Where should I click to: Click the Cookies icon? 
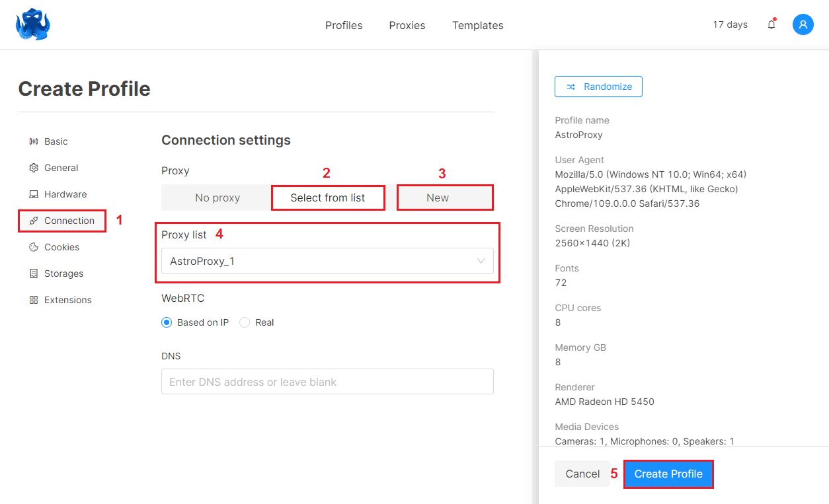34,247
